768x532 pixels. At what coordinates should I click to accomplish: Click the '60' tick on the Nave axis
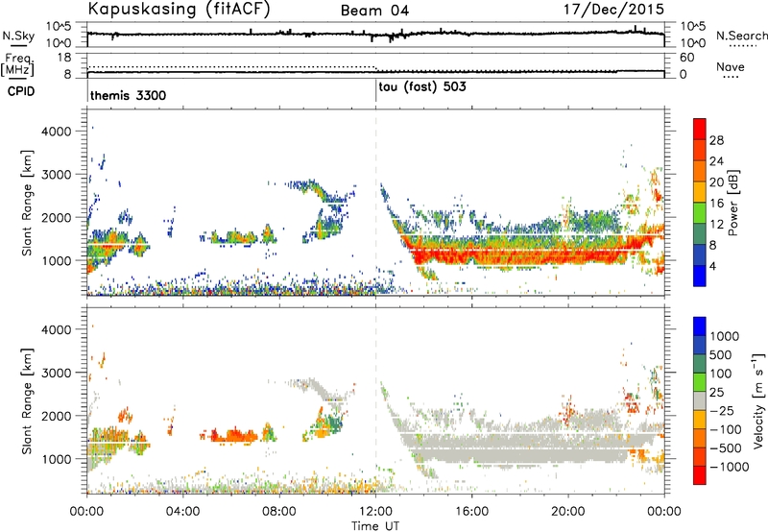pyautogui.click(x=687, y=58)
